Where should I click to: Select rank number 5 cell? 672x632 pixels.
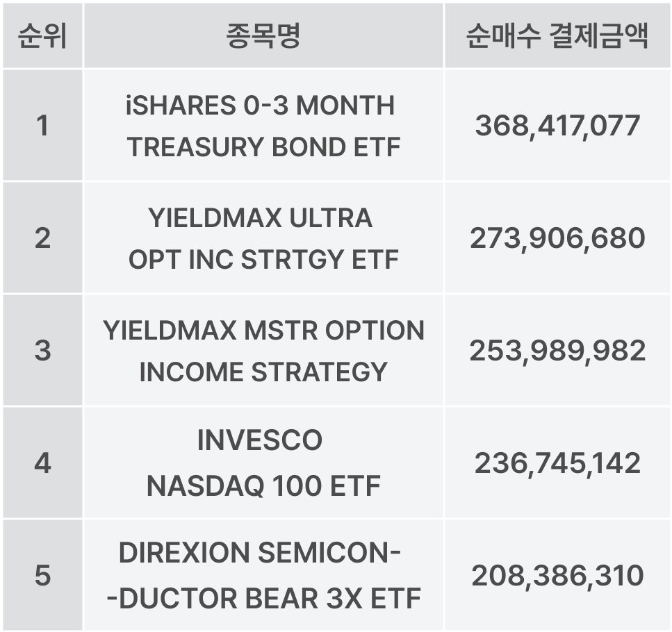point(42,576)
